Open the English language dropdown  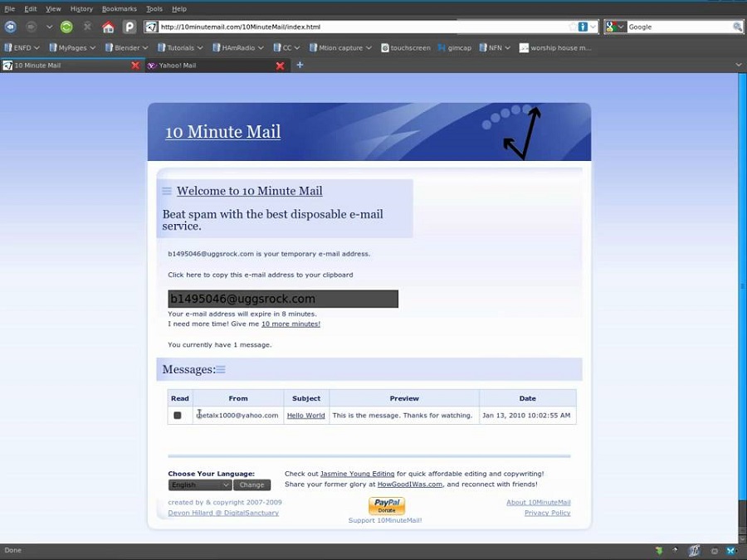199,485
